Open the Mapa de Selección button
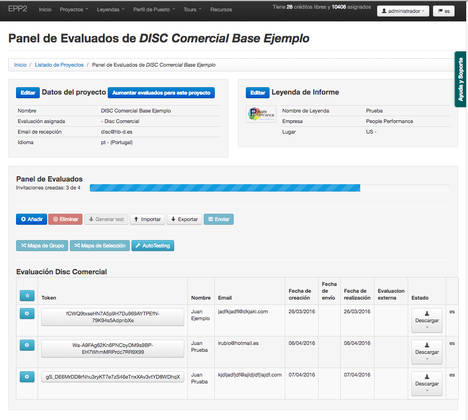Screen dimensions: 468x420 [x=100, y=246]
